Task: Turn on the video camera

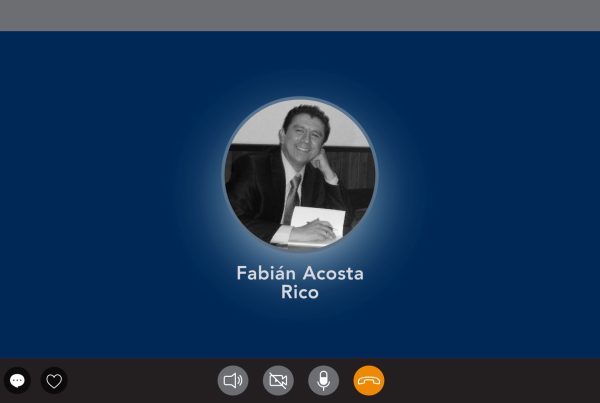Action: (x=278, y=380)
